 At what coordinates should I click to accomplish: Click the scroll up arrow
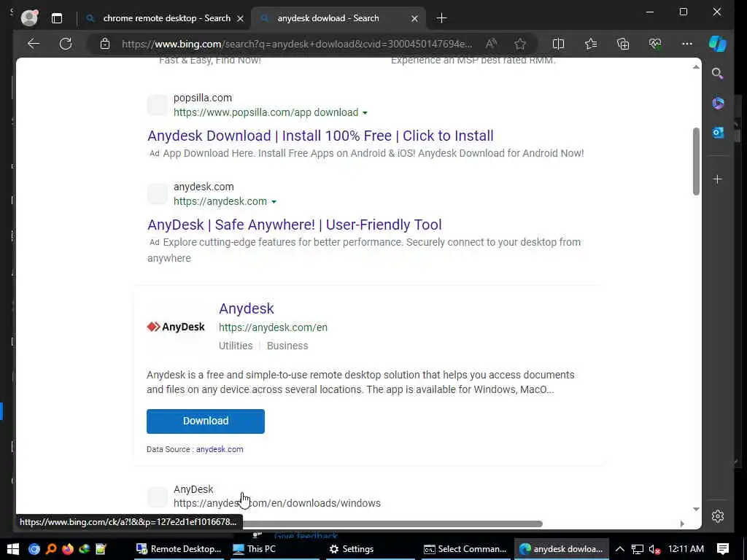(696, 67)
